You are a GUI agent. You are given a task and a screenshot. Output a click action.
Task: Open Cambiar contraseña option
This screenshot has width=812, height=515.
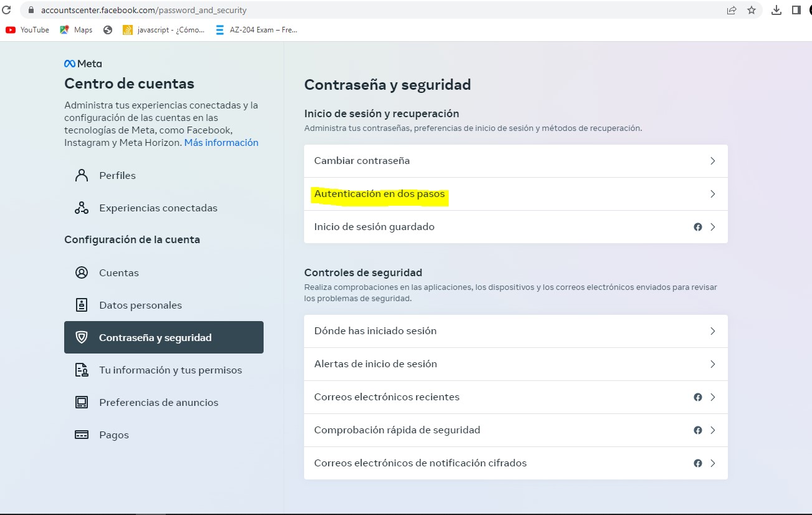point(516,161)
